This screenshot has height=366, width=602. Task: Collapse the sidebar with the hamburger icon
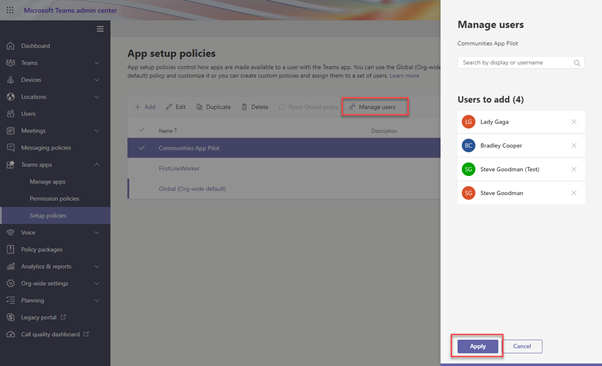pyautogui.click(x=100, y=29)
